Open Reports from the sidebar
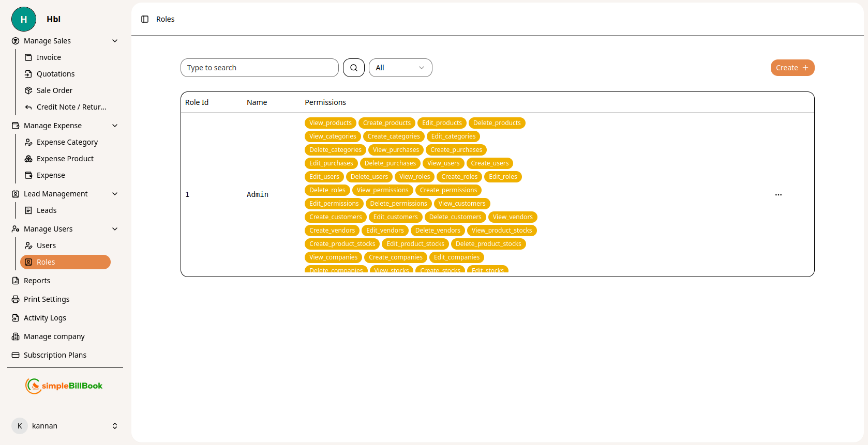Viewport: 868px width, 445px height. tap(37, 281)
